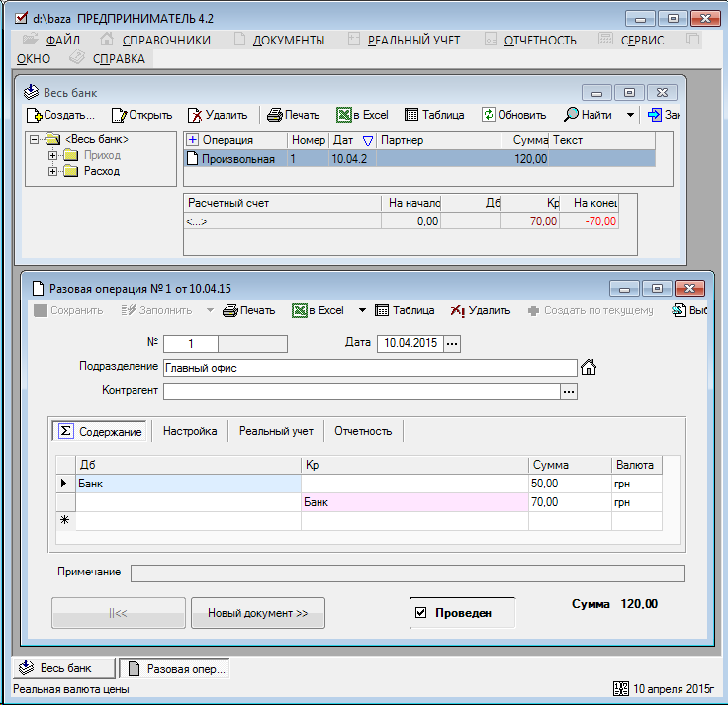Switch to the Реальный учет tab
This screenshot has width=728, height=705.
pyautogui.click(x=276, y=431)
